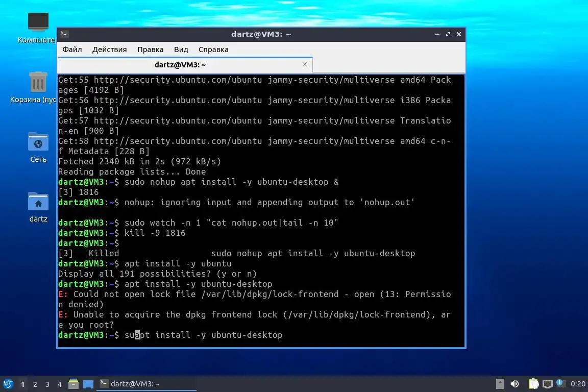
Task: Select the dartz@VM3: ~ terminal tab
Action: coord(180,65)
